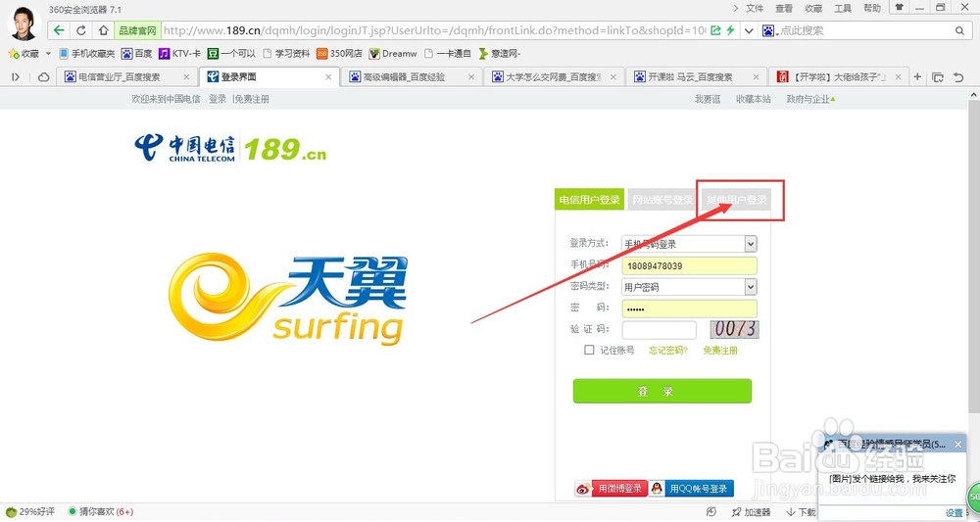Switch to 大学怎么交网费 tab
Viewport: 980px width, 522px height.
click(554, 76)
